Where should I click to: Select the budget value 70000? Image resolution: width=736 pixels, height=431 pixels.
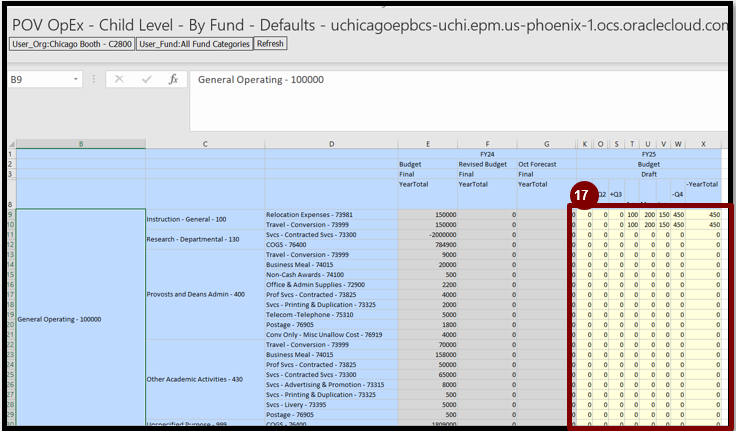point(428,345)
